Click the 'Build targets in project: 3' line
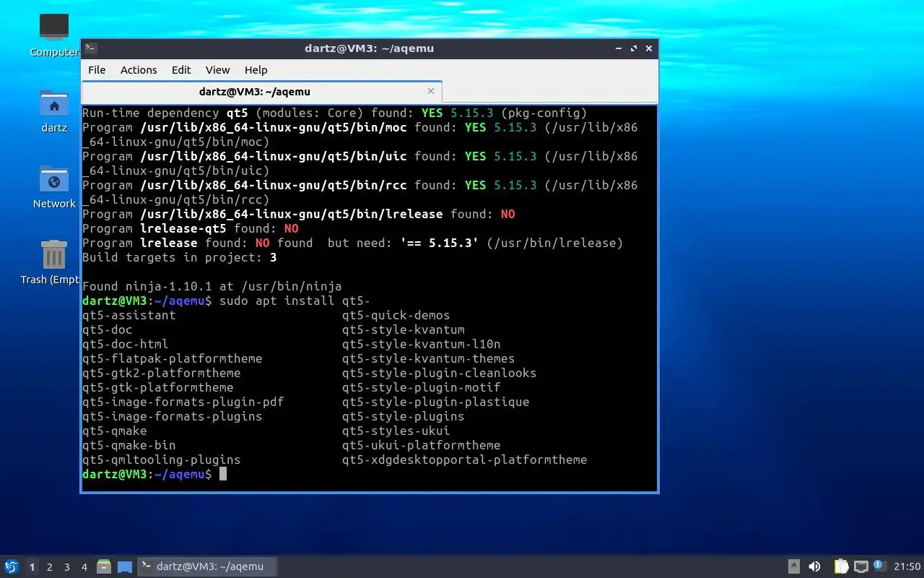 click(180, 257)
